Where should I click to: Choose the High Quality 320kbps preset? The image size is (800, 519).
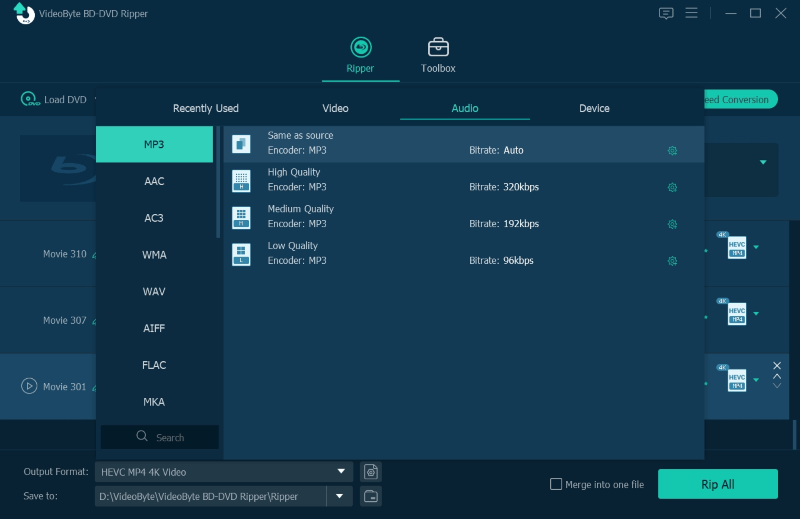(x=464, y=181)
